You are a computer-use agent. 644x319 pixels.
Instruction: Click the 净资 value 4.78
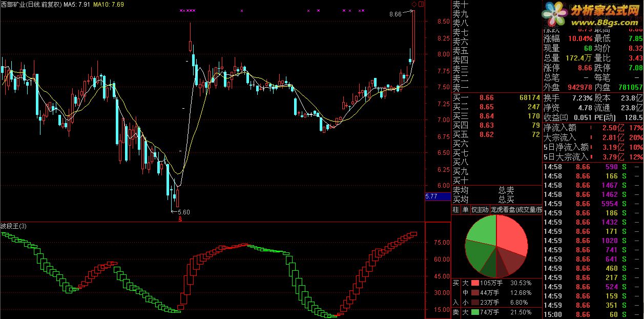[x=585, y=108]
